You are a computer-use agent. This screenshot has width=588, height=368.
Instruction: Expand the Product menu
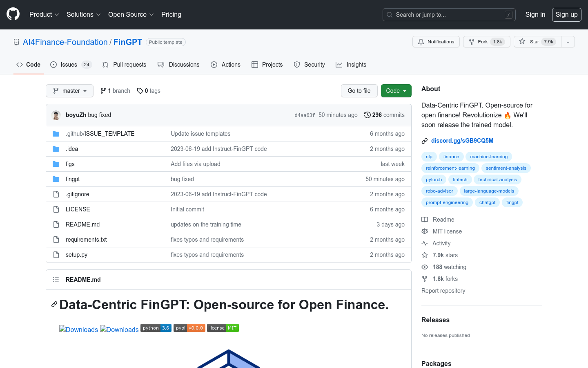[44, 14]
